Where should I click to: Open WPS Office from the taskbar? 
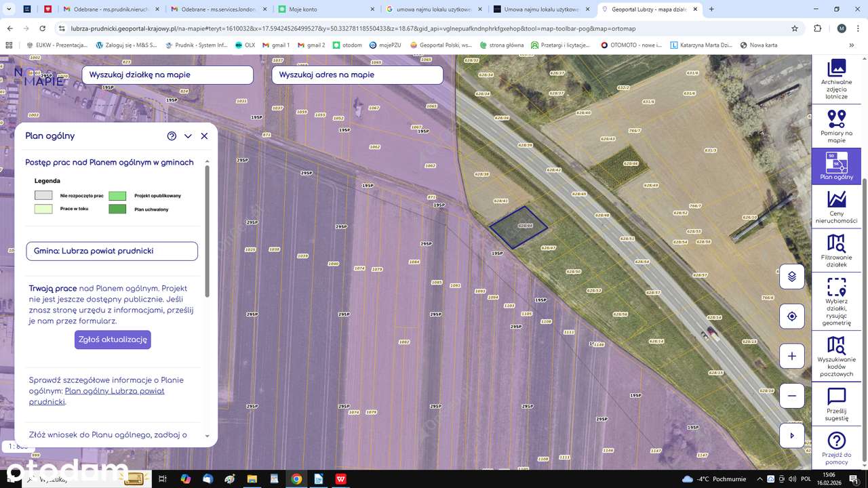coord(340,479)
